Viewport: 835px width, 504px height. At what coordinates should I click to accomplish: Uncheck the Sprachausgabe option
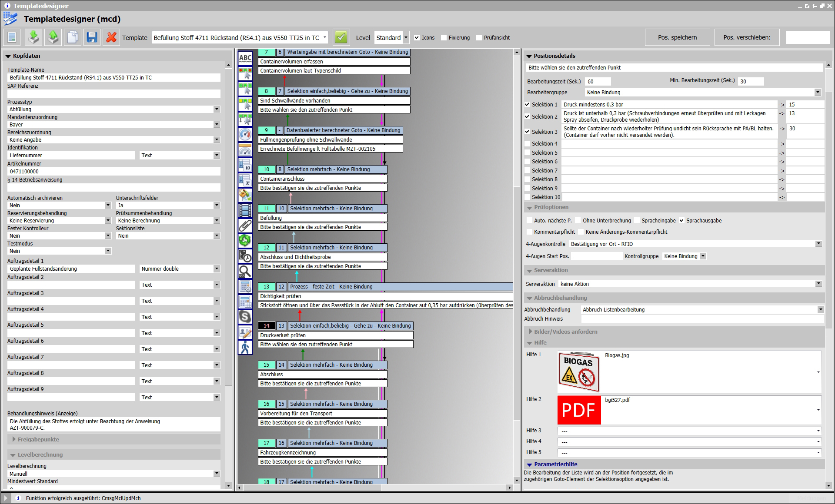682,221
